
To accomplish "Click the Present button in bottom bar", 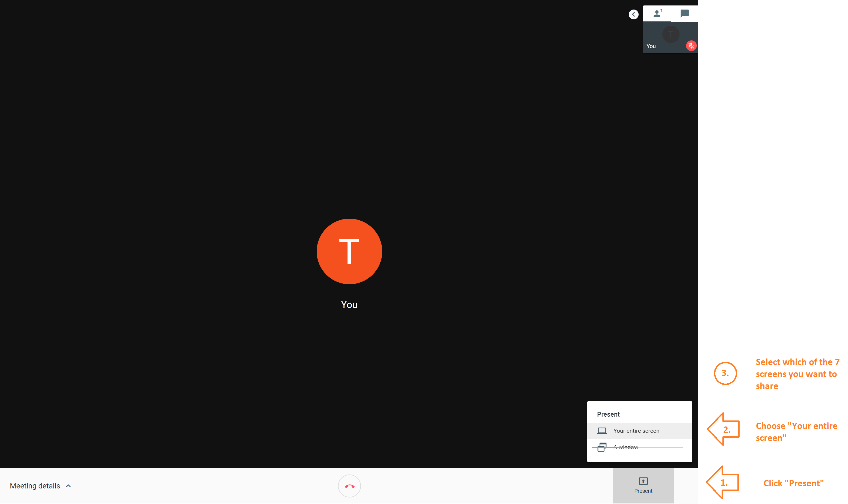I will [x=643, y=486].
